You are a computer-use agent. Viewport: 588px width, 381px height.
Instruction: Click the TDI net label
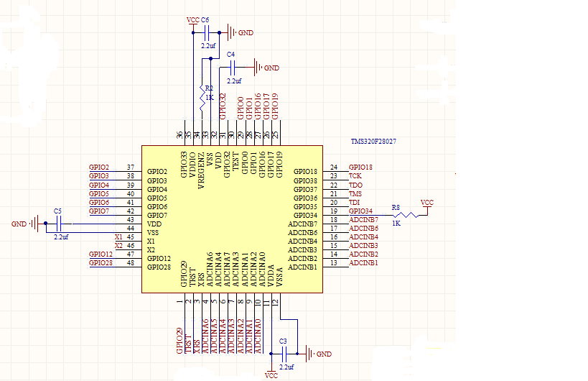355,202
